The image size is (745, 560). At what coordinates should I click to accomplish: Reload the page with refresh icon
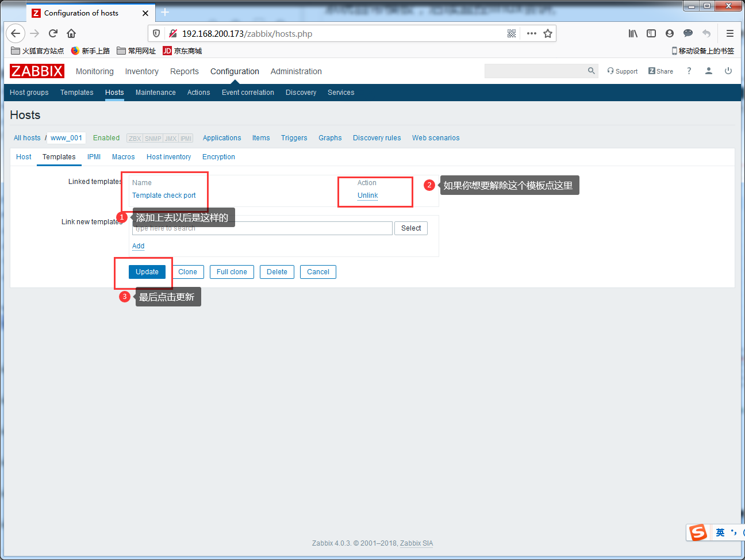click(x=53, y=33)
